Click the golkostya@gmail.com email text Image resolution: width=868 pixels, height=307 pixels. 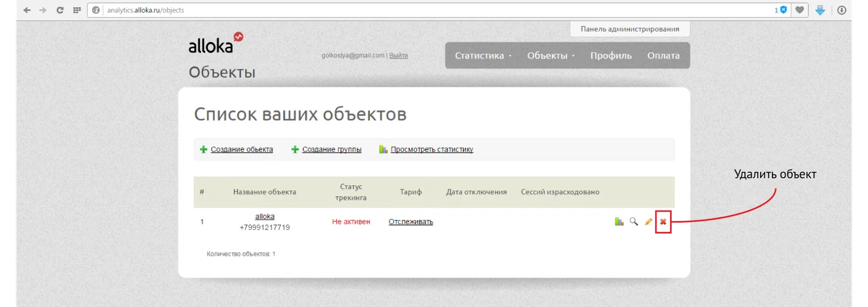point(353,55)
